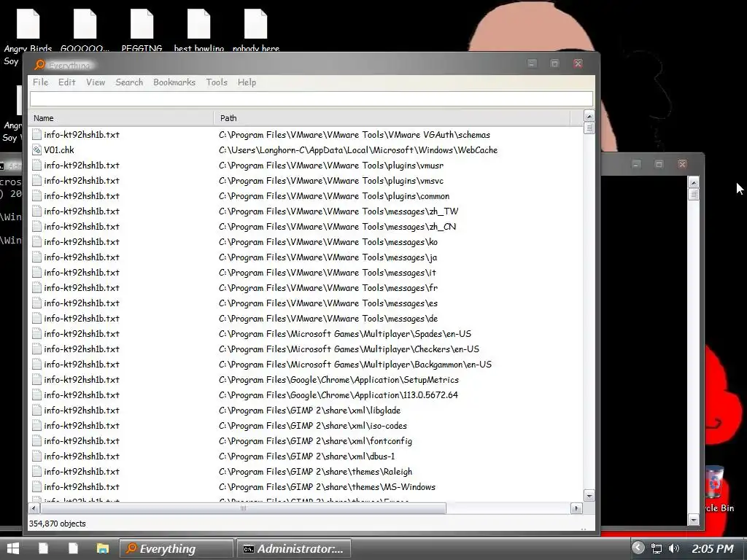Select the best bowling desktop file icon
This screenshot has height=560, width=747.
[198, 24]
